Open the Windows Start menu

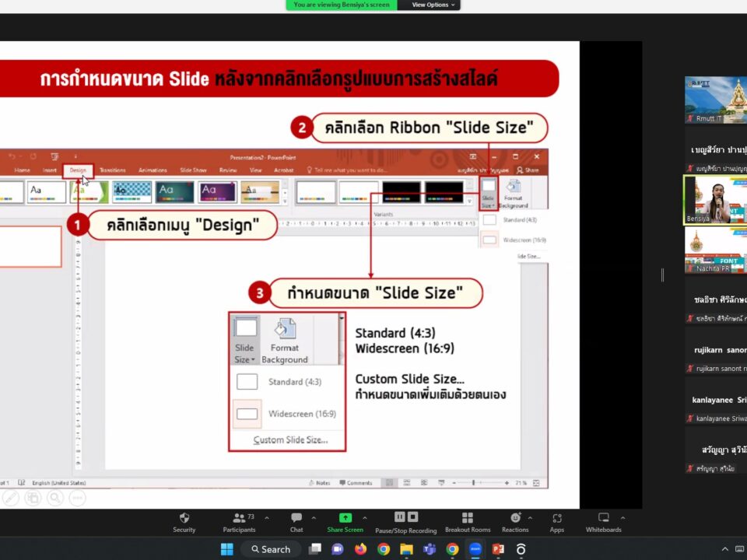pos(227,549)
